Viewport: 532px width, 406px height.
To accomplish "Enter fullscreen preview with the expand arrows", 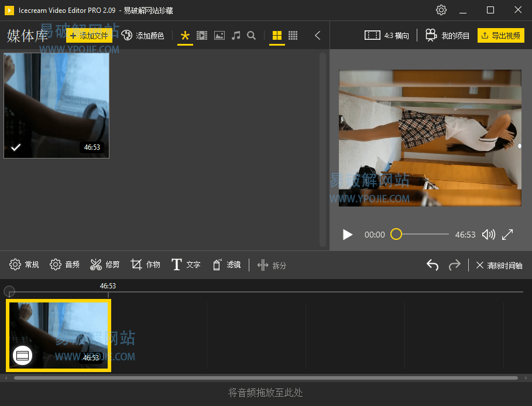I will [507, 235].
